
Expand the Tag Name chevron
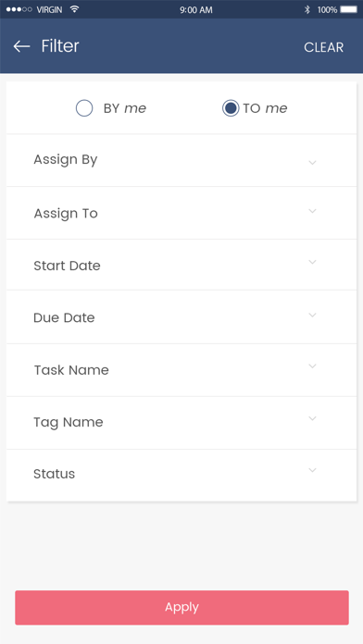coord(312,418)
